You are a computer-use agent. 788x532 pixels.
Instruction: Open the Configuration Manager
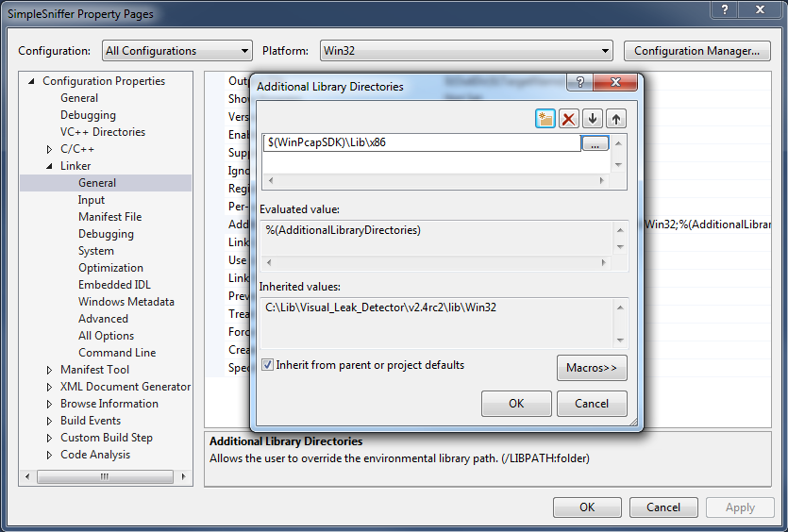696,51
